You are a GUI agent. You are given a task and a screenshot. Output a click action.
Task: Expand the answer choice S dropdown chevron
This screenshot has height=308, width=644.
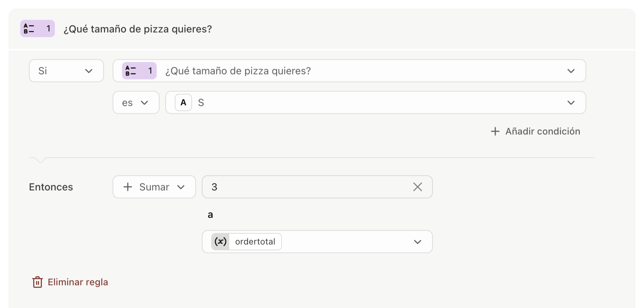[571, 102]
